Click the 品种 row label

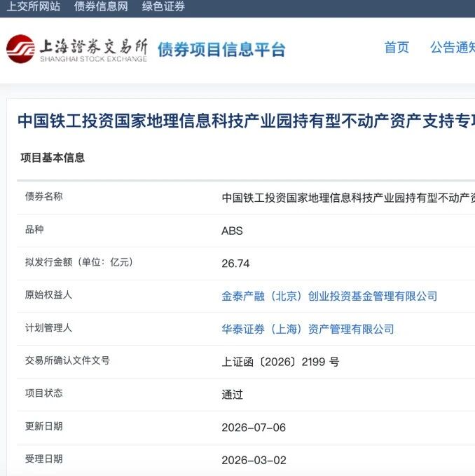pyautogui.click(x=34, y=229)
